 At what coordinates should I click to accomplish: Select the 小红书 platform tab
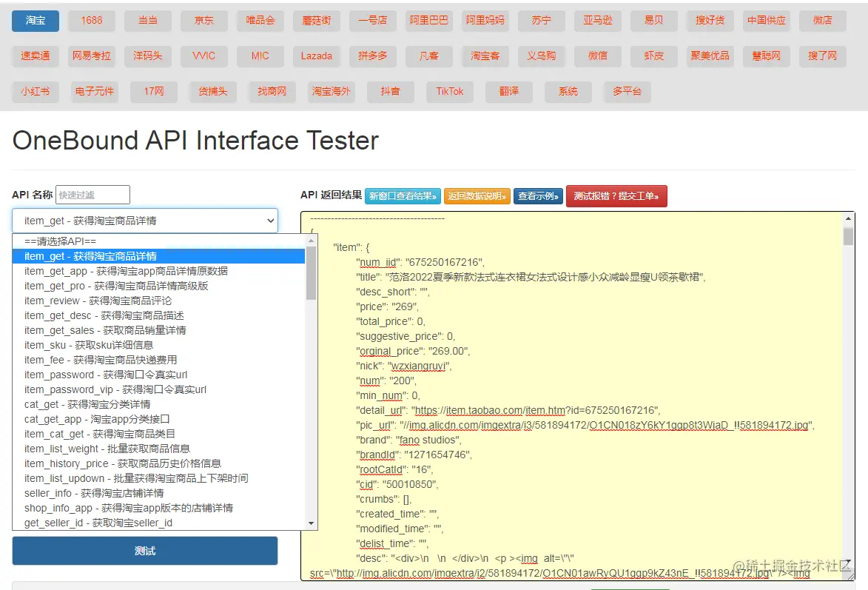[x=36, y=91]
